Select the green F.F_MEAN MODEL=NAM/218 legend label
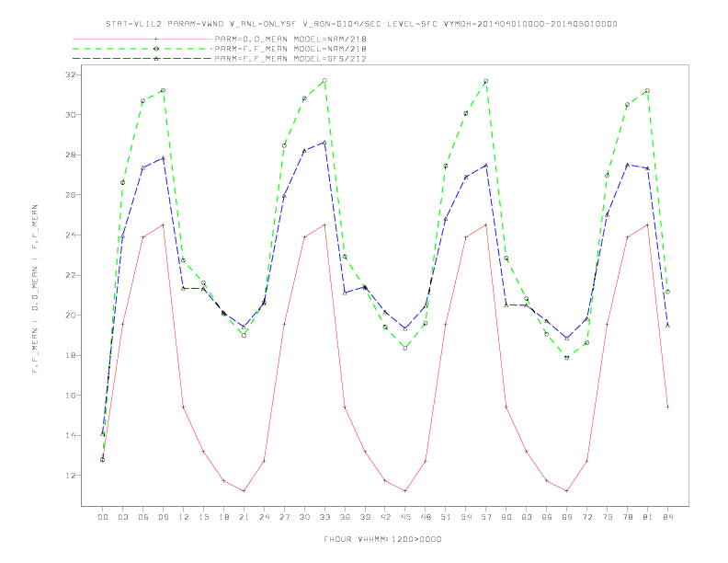The width and height of the screenshot is (728, 563). [290, 49]
